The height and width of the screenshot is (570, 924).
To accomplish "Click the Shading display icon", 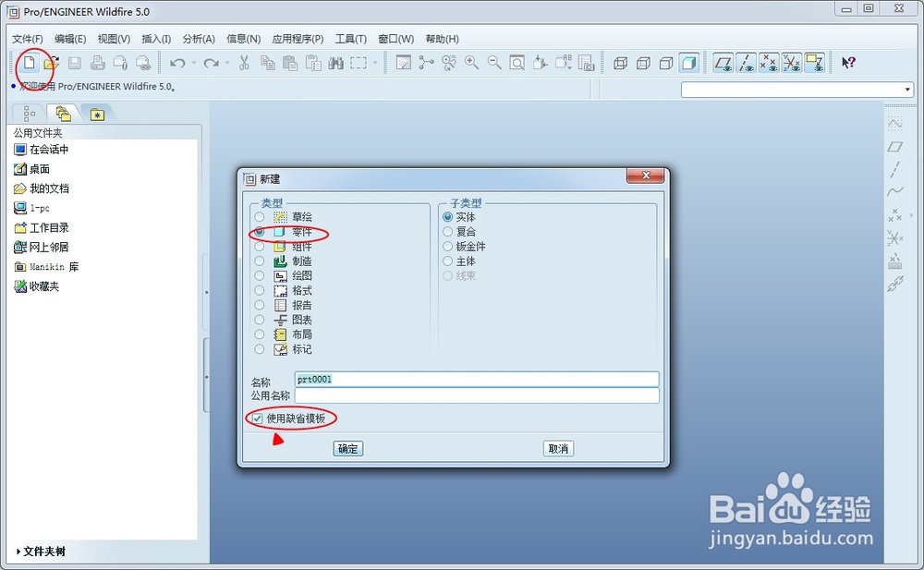I will pyautogui.click(x=689, y=63).
